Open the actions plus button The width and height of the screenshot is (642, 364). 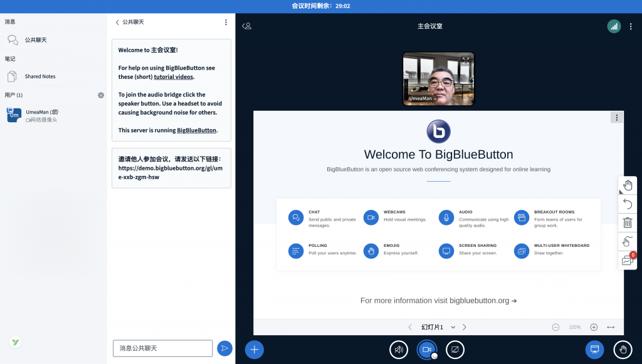pyautogui.click(x=254, y=350)
